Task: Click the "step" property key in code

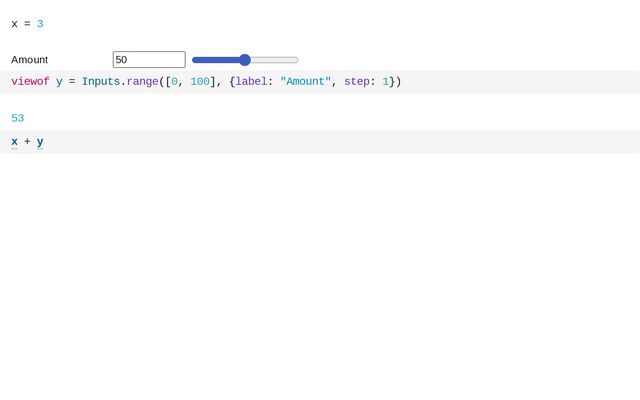Action: (357, 82)
